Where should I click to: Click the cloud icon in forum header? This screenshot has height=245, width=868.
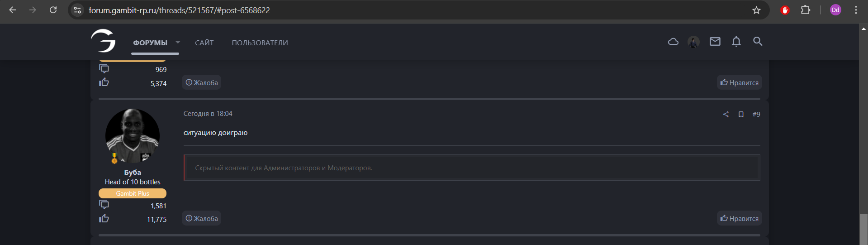[x=673, y=42]
